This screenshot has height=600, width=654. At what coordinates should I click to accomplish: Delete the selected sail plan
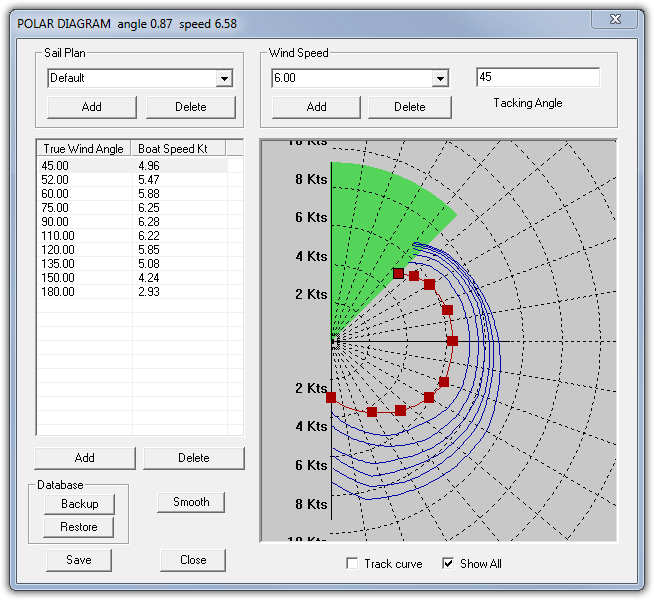[x=191, y=107]
